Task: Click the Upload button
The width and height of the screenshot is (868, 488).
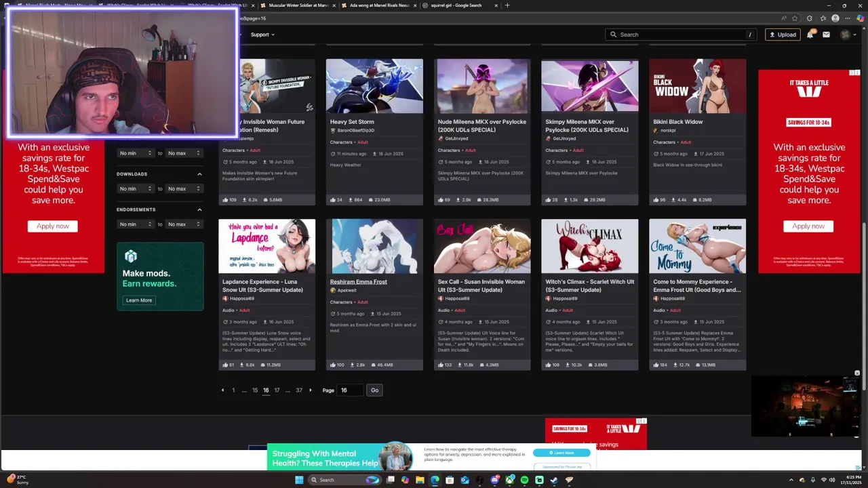Action: (782, 35)
